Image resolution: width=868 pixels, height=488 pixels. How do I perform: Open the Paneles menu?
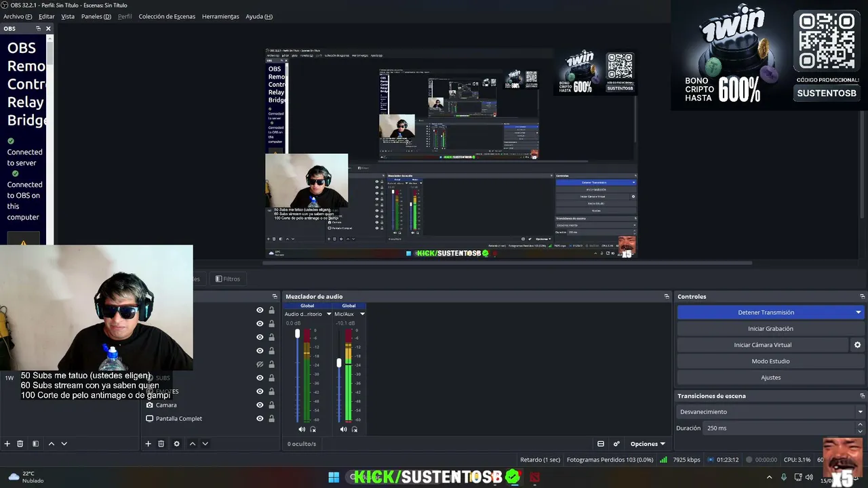point(96,16)
